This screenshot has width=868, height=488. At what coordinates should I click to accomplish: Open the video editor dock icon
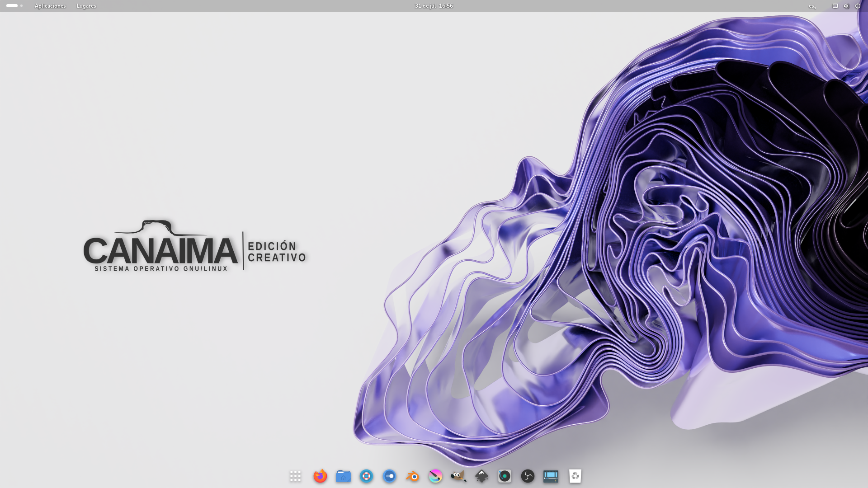point(551,476)
